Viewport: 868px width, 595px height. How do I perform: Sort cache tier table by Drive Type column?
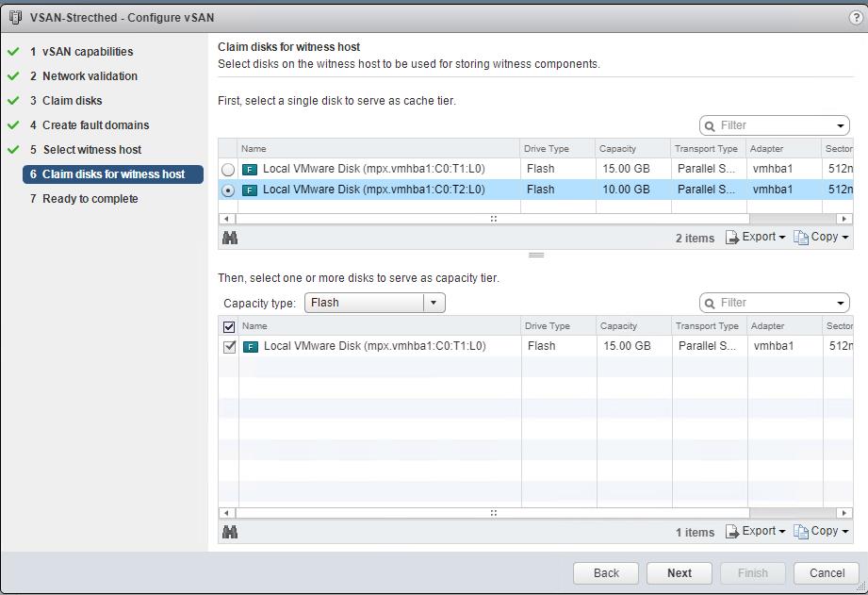pos(558,148)
